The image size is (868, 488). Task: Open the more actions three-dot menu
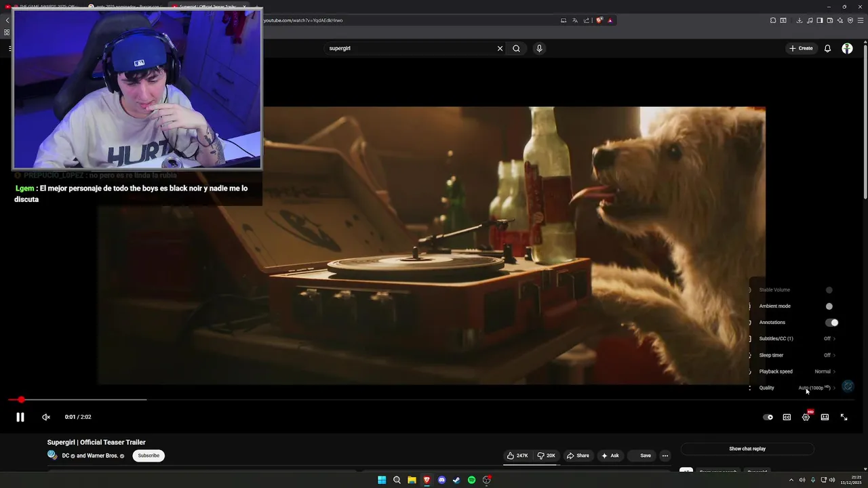click(665, 455)
